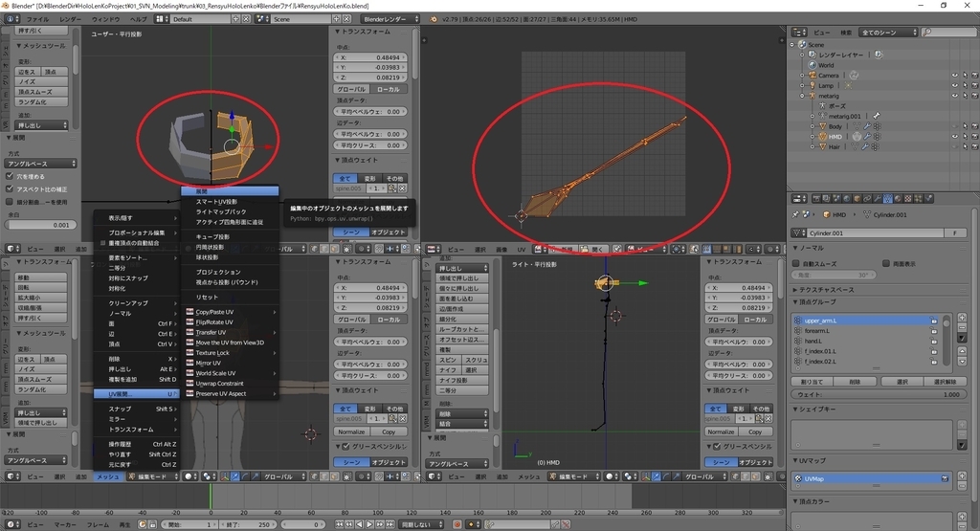Open the グローバル orientation dropdown bottom-left
This screenshot has height=531, width=980.
(281, 476)
